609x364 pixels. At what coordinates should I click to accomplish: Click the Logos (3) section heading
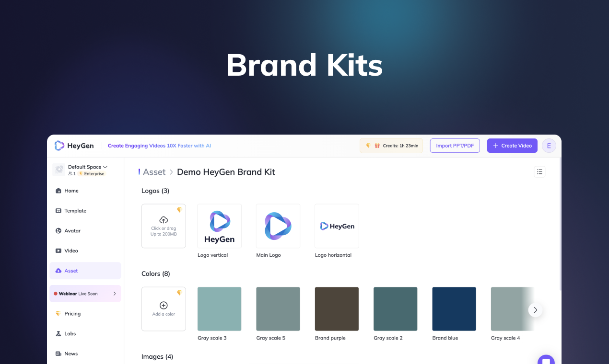pos(155,191)
